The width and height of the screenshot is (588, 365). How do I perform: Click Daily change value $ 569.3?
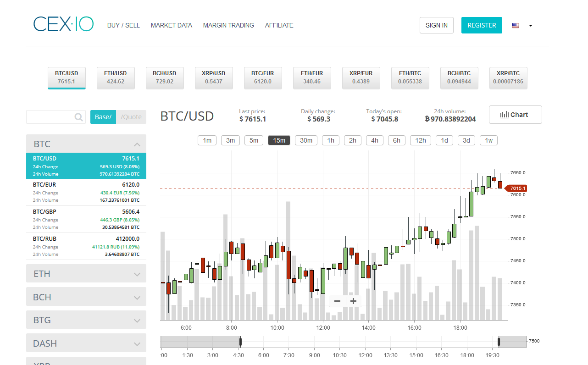pos(319,119)
